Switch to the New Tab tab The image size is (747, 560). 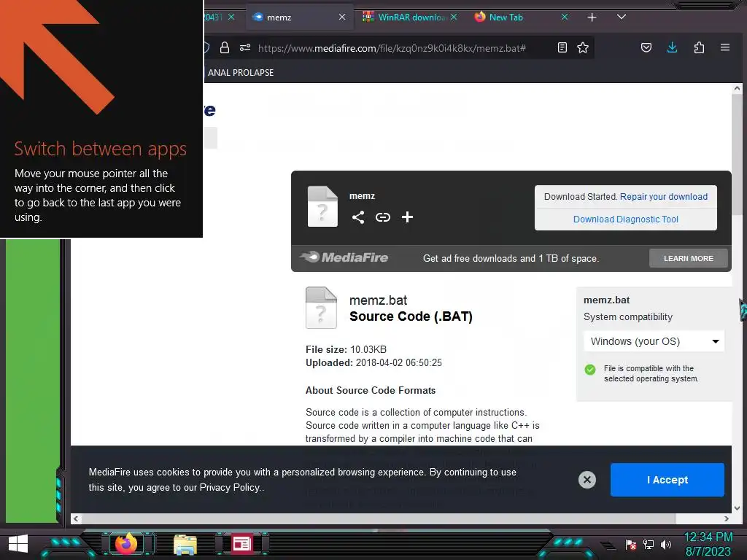pos(521,17)
